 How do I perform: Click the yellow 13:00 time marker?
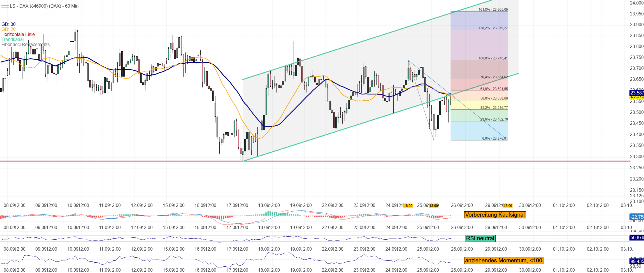click(x=434, y=206)
